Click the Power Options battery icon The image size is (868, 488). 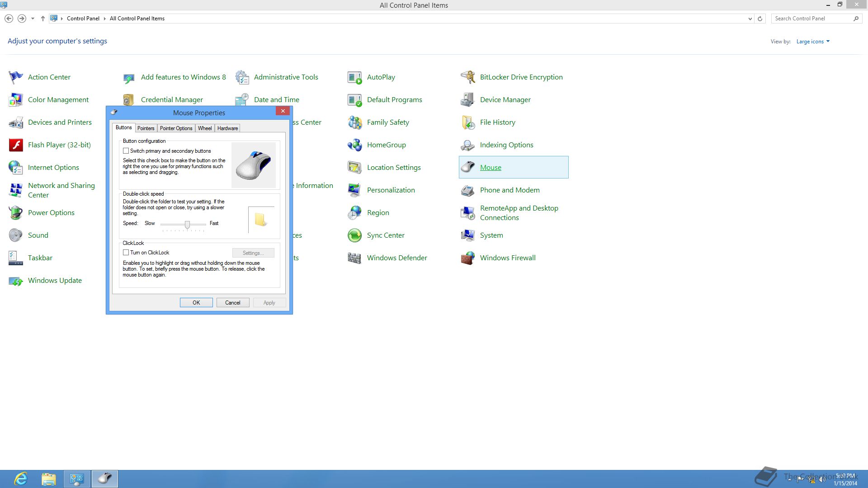[x=16, y=213]
